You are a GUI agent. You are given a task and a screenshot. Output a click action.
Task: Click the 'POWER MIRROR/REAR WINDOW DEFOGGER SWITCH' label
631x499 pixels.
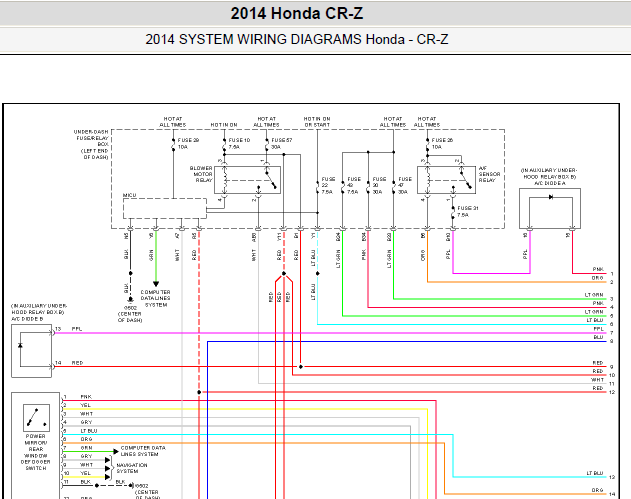[x=36, y=452]
